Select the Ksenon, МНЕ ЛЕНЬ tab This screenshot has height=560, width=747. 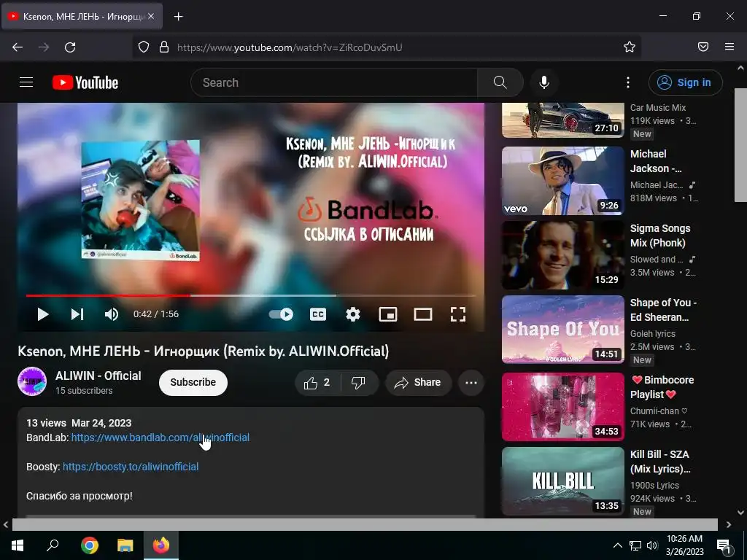tap(82, 17)
